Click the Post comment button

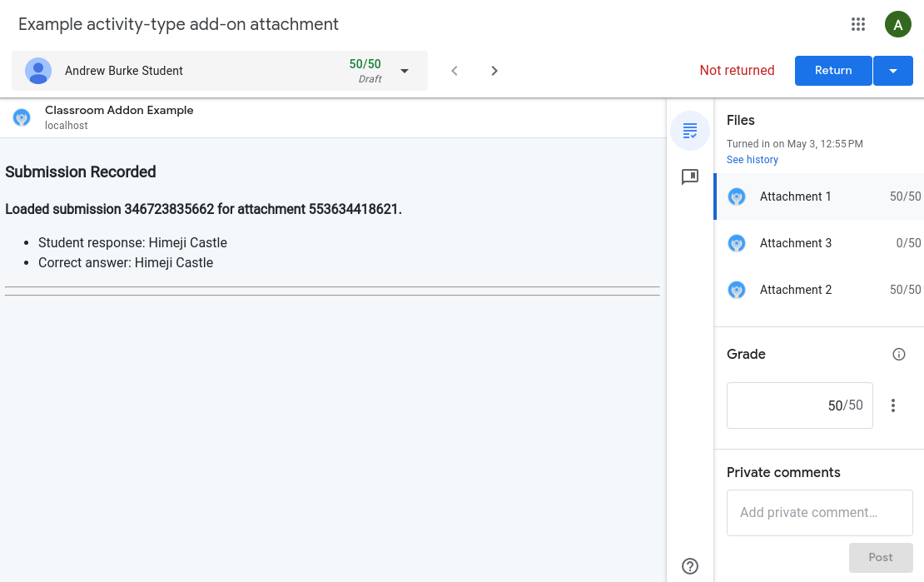click(880, 558)
